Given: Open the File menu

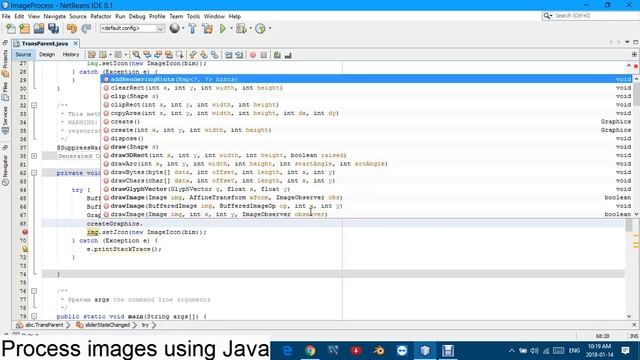Looking at the screenshot, I should [x=6, y=16].
